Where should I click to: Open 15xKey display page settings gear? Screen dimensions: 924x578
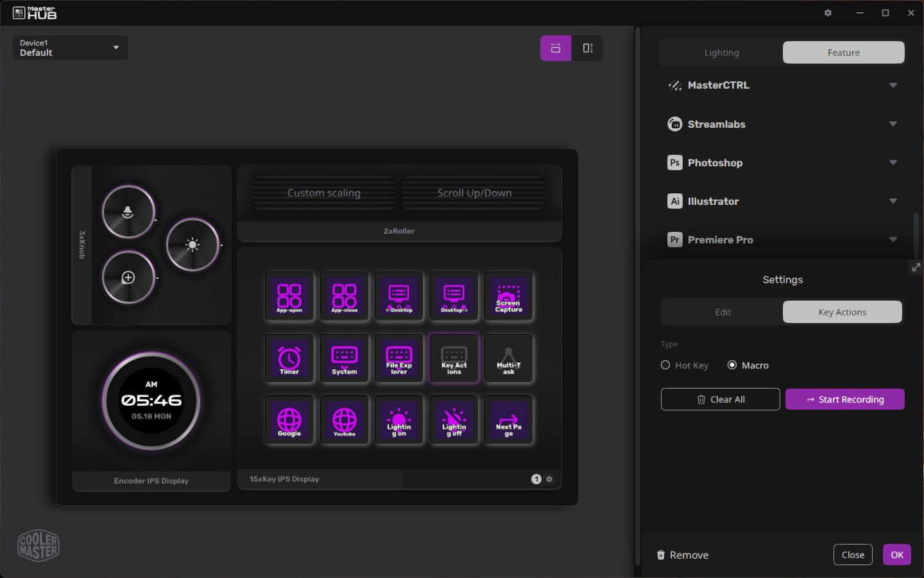(549, 479)
